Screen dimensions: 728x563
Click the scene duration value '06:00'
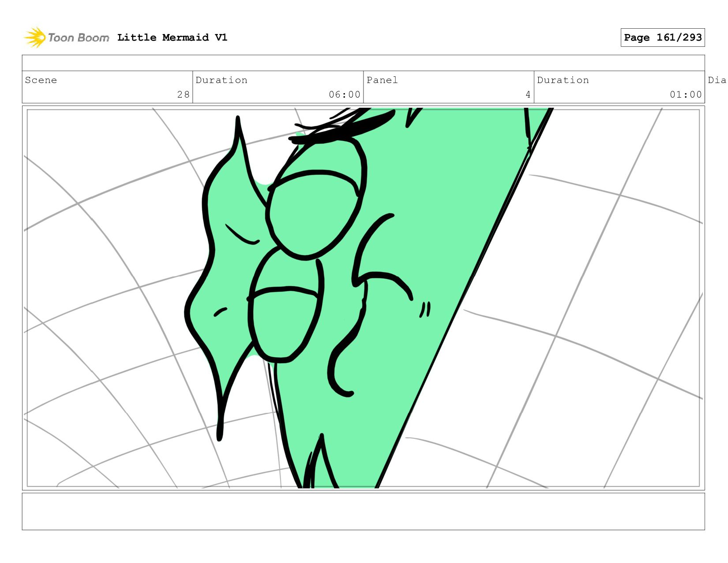345,94
